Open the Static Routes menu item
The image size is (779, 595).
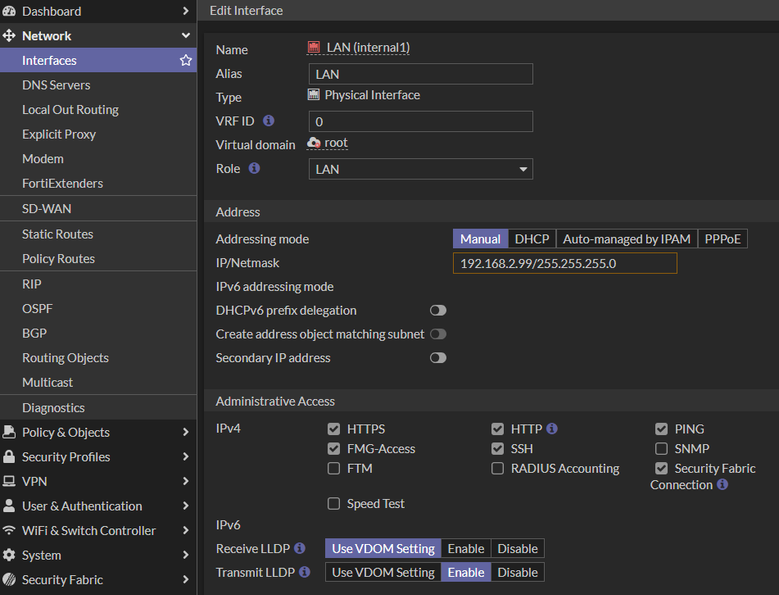(58, 234)
